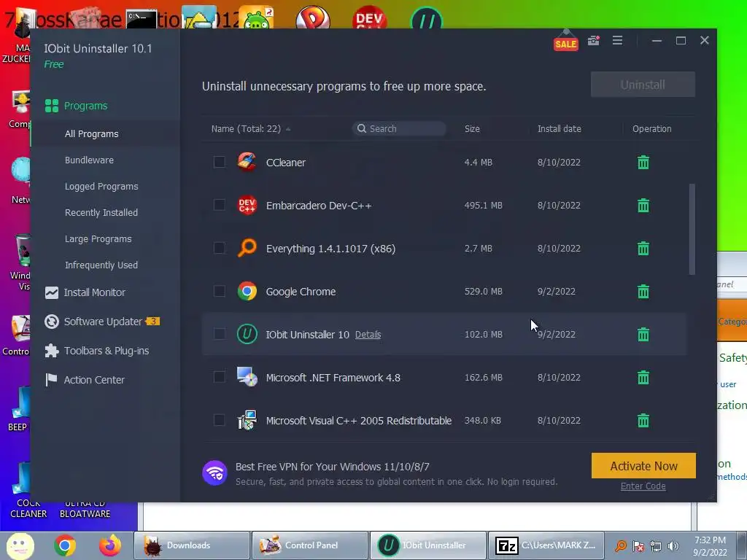Image resolution: width=747 pixels, height=560 pixels.
Task: Select Bundleware in the sidebar
Action: point(89,160)
